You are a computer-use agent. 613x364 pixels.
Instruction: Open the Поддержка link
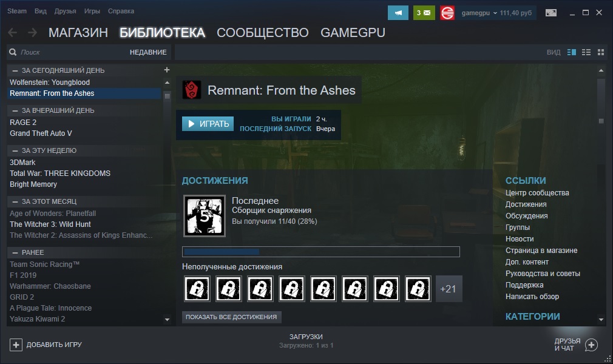tap(524, 285)
